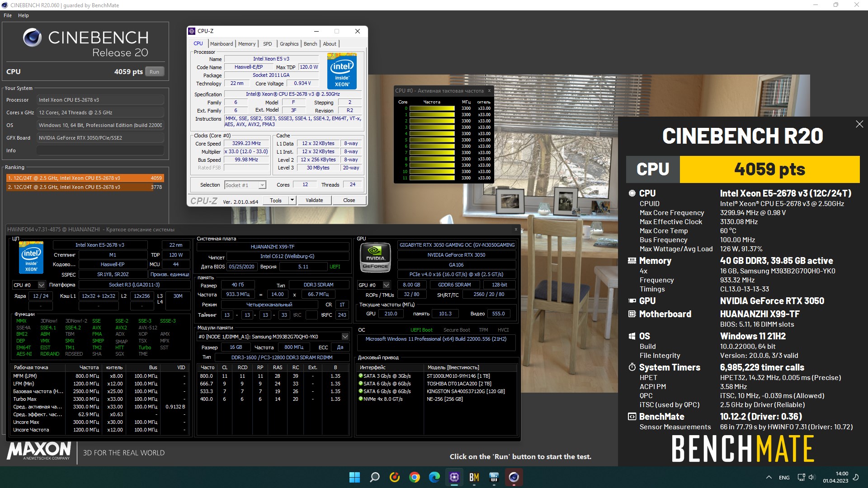
Task: Close the HWiNFO64 summary window
Action: pyautogui.click(x=516, y=229)
